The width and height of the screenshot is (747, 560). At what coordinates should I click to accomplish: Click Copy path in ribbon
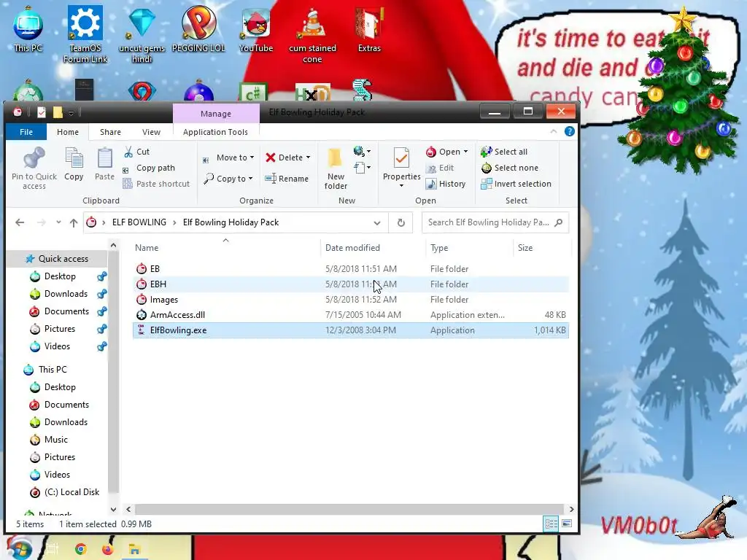149,168
